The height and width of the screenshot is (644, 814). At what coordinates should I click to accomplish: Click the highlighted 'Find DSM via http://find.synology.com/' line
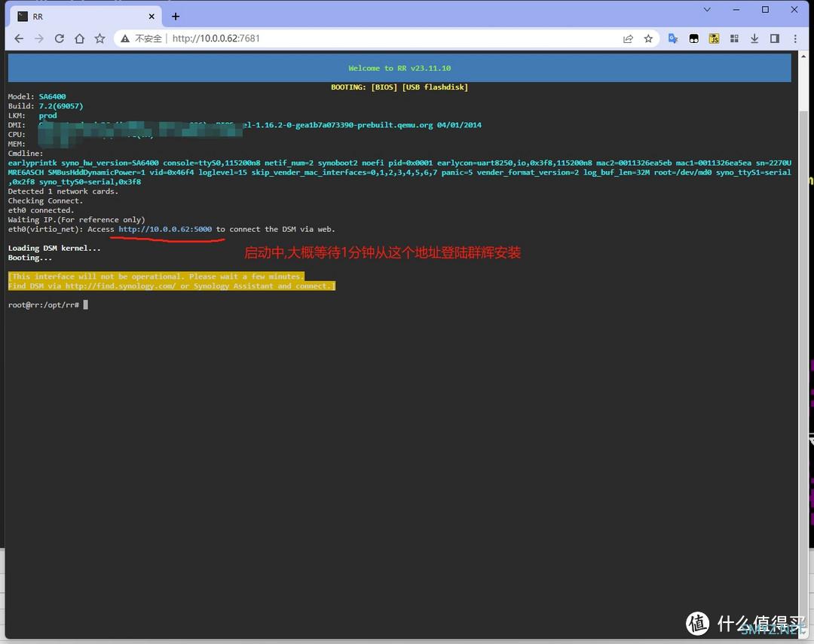click(172, 285)
